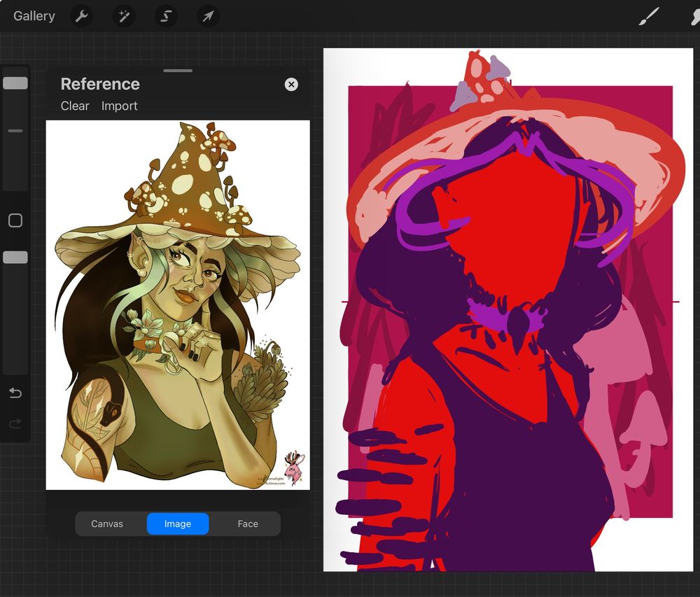The image size is (700, 597).
Task: Redo the undone stroke
Action: tap(15, 425)
